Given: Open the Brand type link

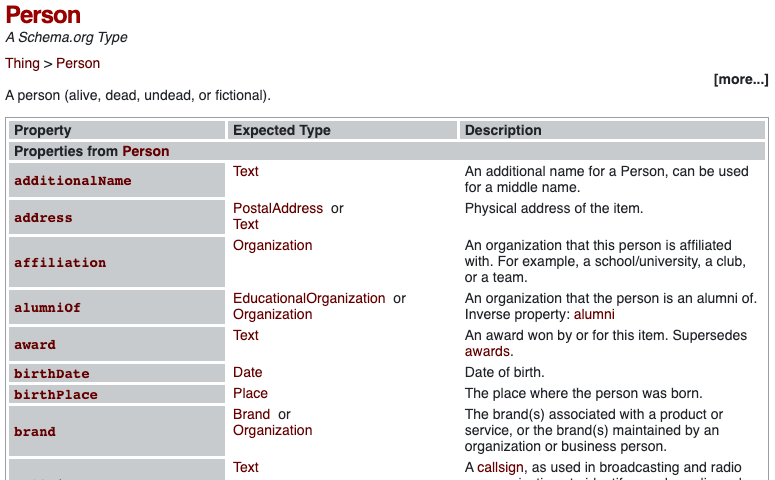Looking at the screenshot, I should pyautogui.click(x=252, y=414).
